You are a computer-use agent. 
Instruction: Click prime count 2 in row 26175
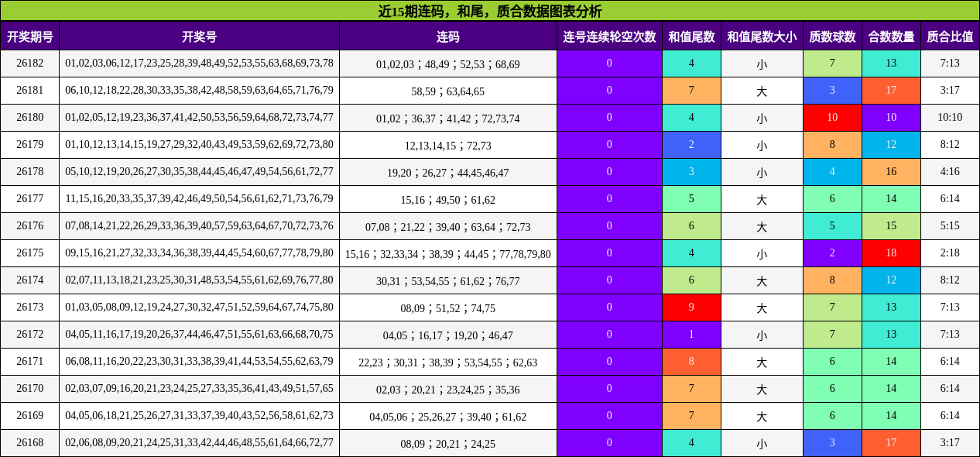[x=832, y=253]
